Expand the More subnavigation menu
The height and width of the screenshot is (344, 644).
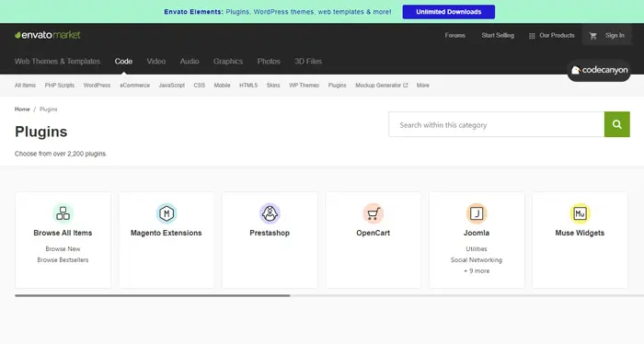tap(422, 86)
